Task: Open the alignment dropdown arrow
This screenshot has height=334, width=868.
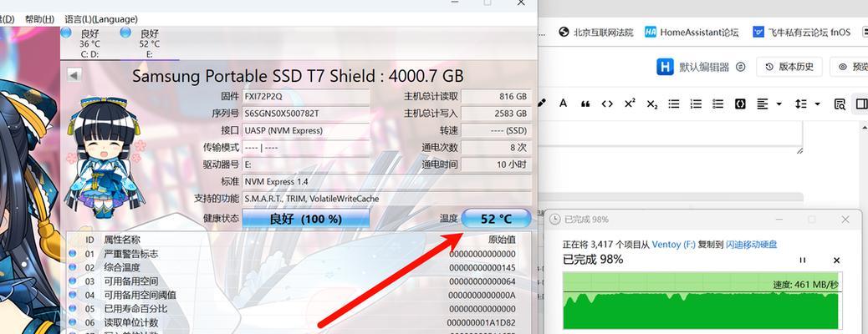Action: pos(779,104)
